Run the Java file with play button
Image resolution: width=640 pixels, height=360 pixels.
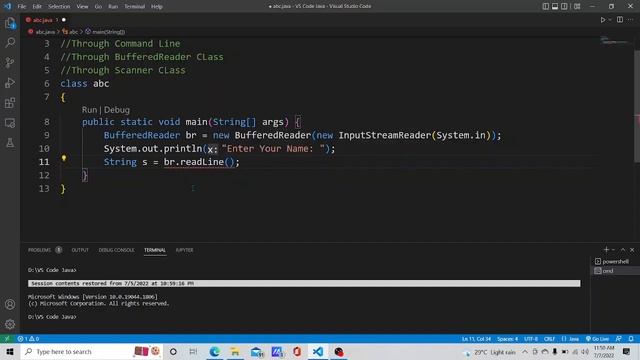(602, 20)
